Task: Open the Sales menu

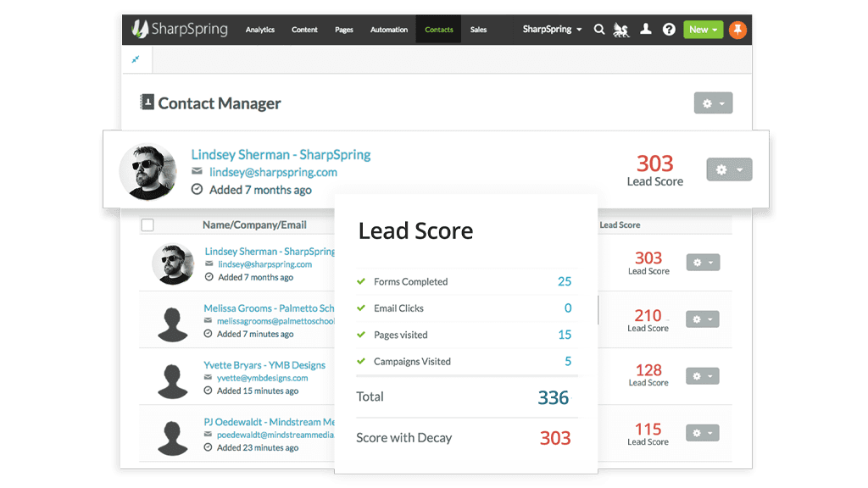Action: (x=478, y=30)
